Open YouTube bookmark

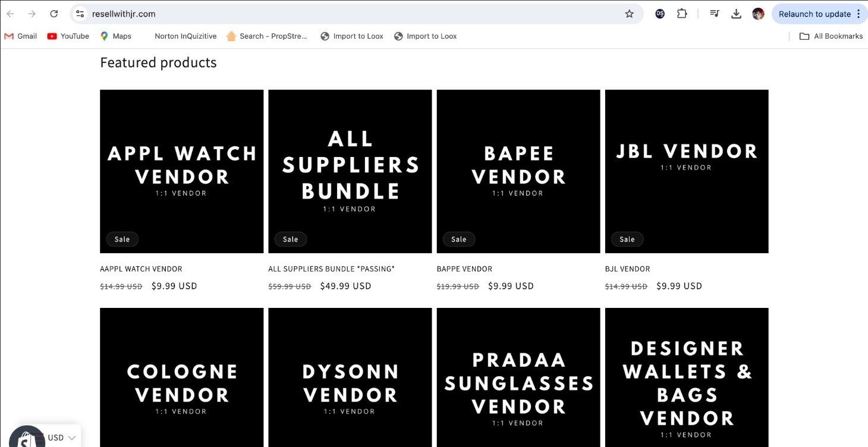pyautogui.click(x=68, y=36)
